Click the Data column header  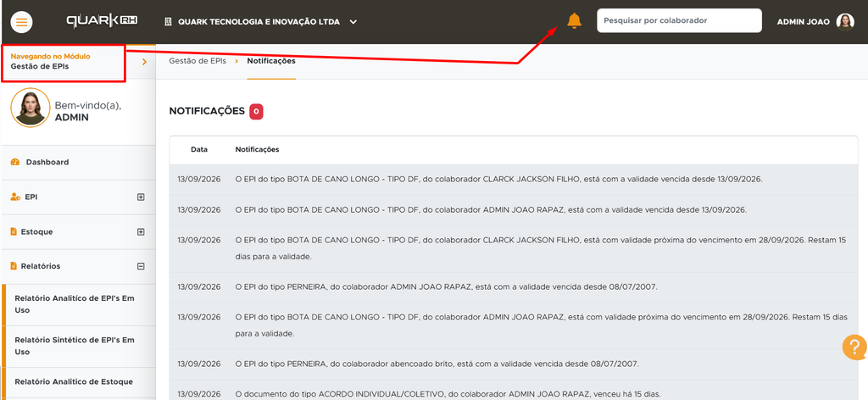coord(199,149)
